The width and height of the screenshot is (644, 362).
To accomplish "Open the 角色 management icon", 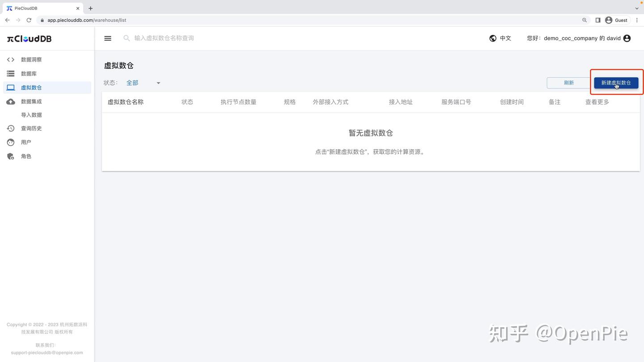I will coord(11,156).
